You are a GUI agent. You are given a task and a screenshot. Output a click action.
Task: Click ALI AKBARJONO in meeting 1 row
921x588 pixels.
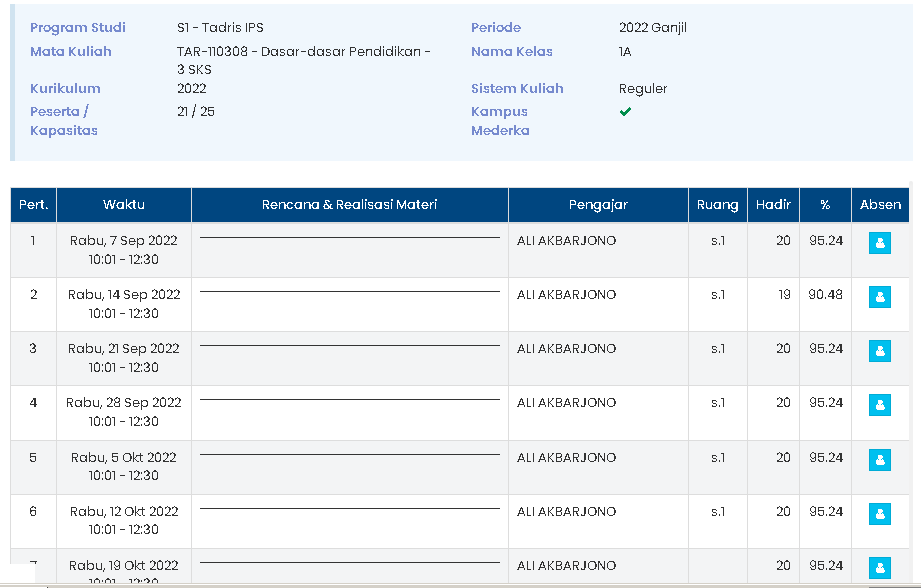pos(566,241)
